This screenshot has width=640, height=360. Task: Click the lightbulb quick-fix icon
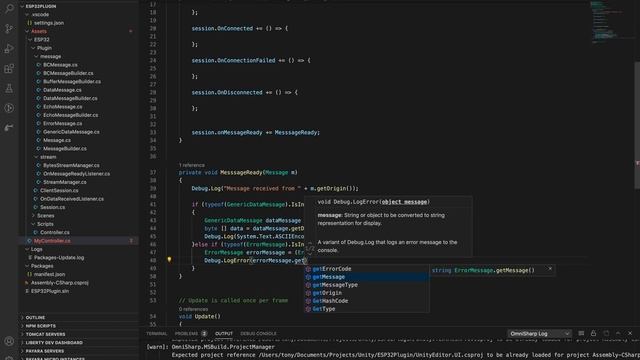[x=169, y=260]
